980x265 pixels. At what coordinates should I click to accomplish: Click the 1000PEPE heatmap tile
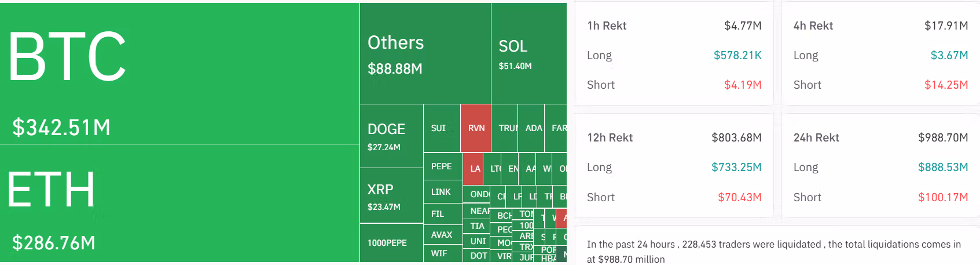[391, 243]
